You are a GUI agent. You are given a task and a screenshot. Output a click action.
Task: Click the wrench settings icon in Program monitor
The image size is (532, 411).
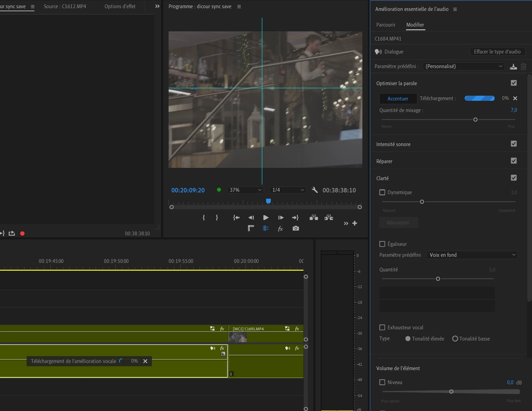click(x=315, y=190)
